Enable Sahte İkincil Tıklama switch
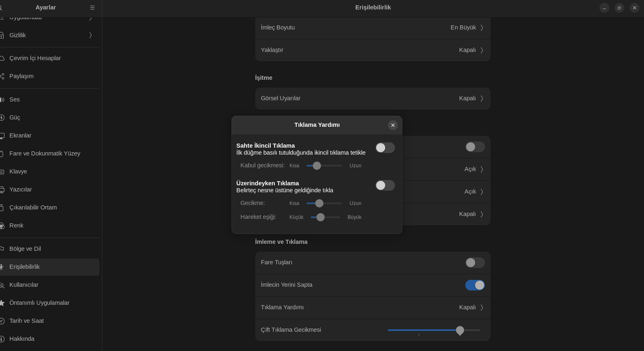This screenshot has width=644, height=351. [x=385, y=148]
